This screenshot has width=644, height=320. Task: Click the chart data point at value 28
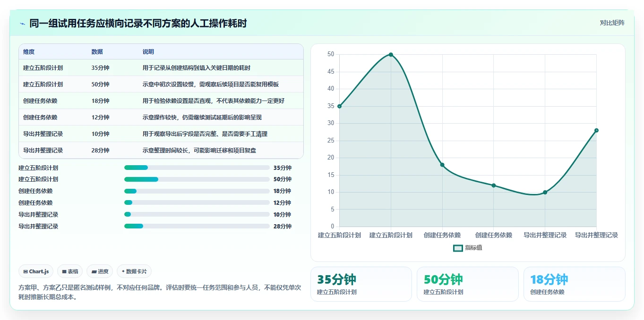[x=596, y=130]
